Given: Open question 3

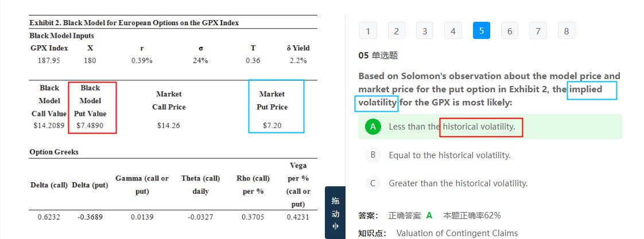Looking at the screenshot, I should (425, 31).
